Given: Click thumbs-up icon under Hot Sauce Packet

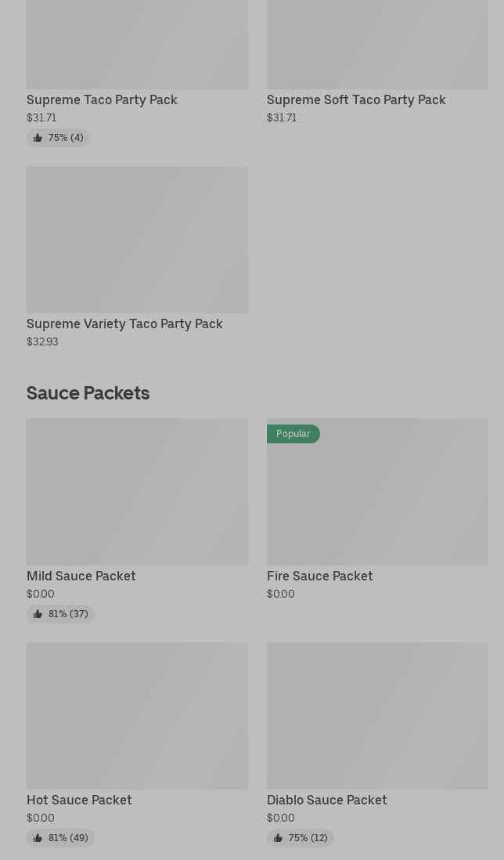Looking at the screenshot, I should click(38, 838).
